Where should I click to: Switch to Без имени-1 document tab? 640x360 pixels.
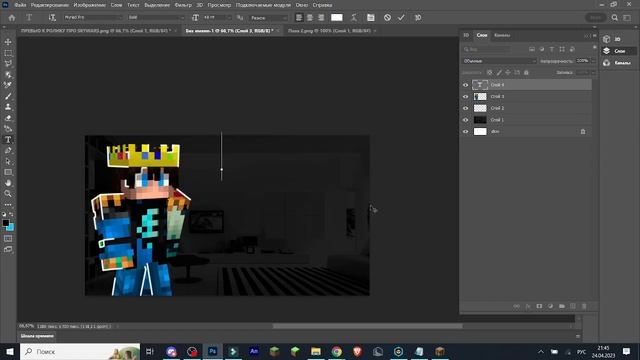click(229, 31)
